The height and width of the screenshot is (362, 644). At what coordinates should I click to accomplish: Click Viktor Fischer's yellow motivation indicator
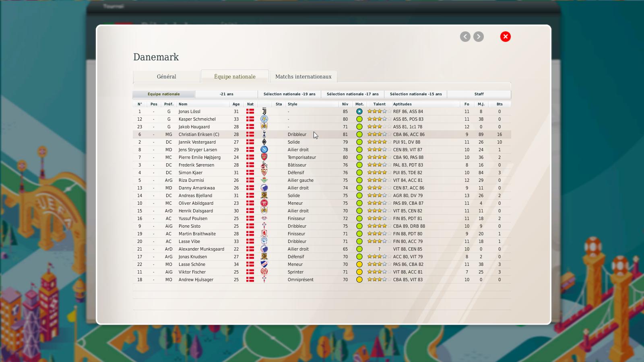[359, 272]
